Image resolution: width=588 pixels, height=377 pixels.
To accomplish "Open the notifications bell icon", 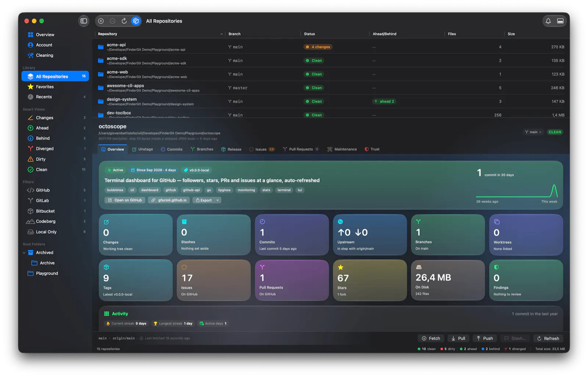I will (548, 21).
